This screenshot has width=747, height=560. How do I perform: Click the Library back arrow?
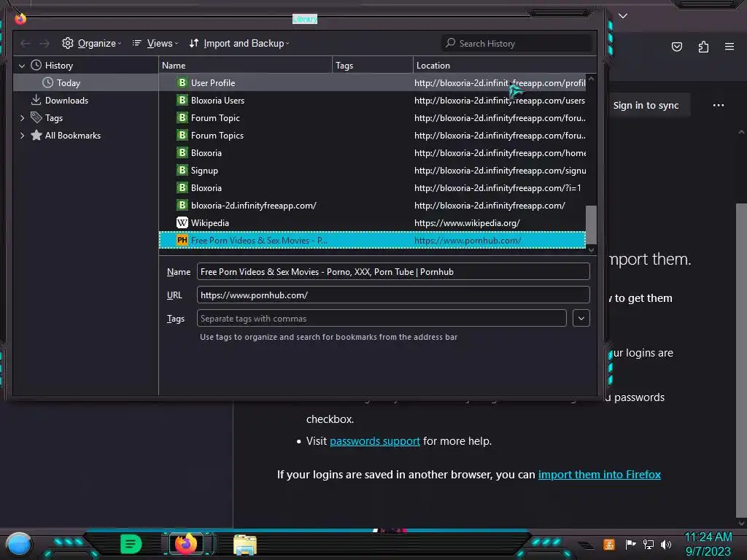26,43
